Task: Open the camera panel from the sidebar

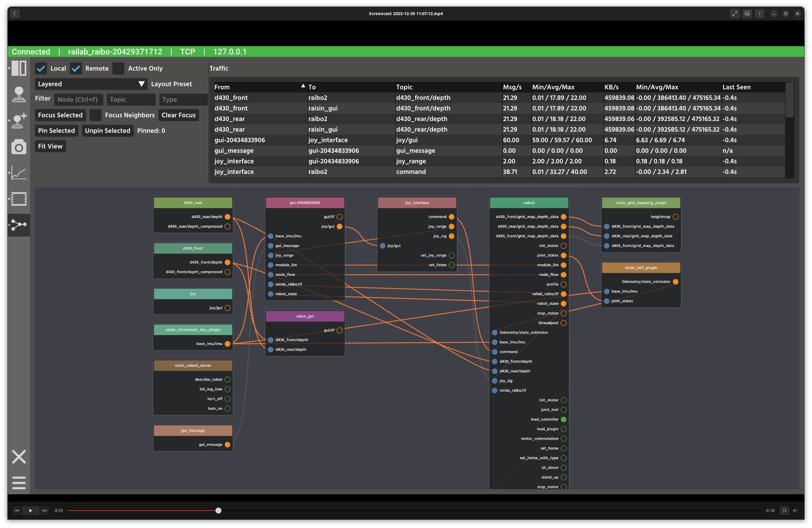Action: pyautogui.click(x=19, y=147)
